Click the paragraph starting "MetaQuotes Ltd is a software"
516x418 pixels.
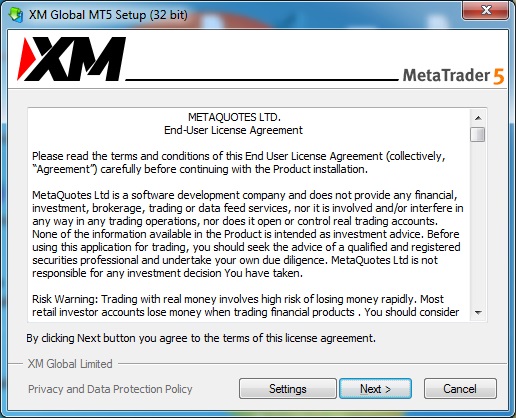click(248, 234)
